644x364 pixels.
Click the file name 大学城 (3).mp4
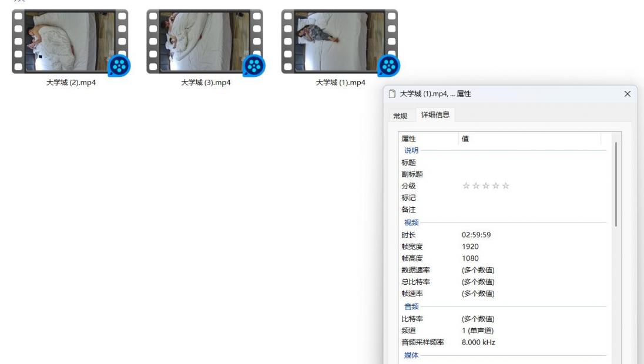[x=206, y=82]
